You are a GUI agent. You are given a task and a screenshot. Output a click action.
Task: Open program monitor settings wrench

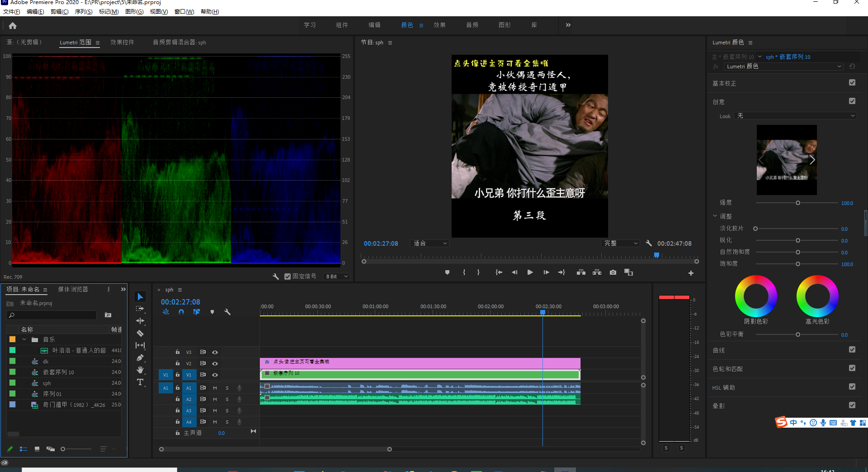click(x=649, y=243)
